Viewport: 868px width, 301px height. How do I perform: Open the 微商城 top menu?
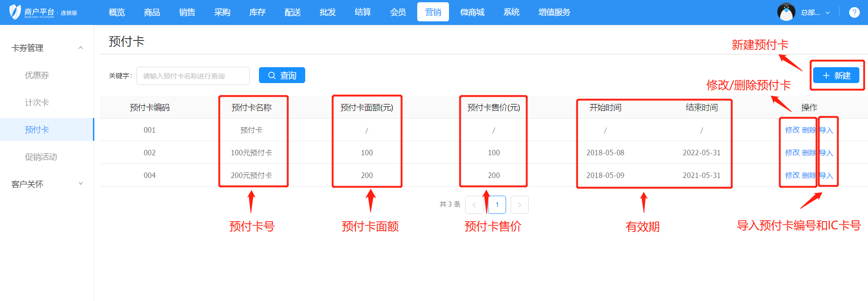tap(472, 12)
